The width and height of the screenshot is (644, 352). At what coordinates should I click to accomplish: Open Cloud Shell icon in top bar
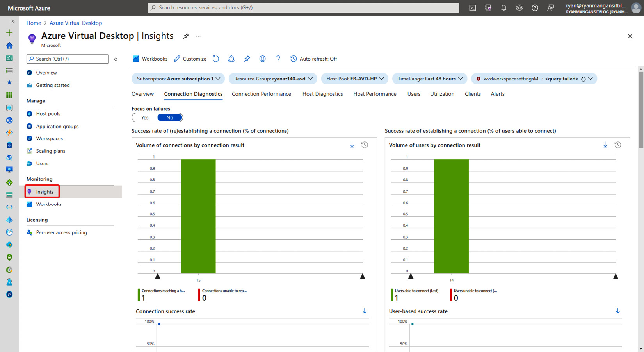click(472, 8)
